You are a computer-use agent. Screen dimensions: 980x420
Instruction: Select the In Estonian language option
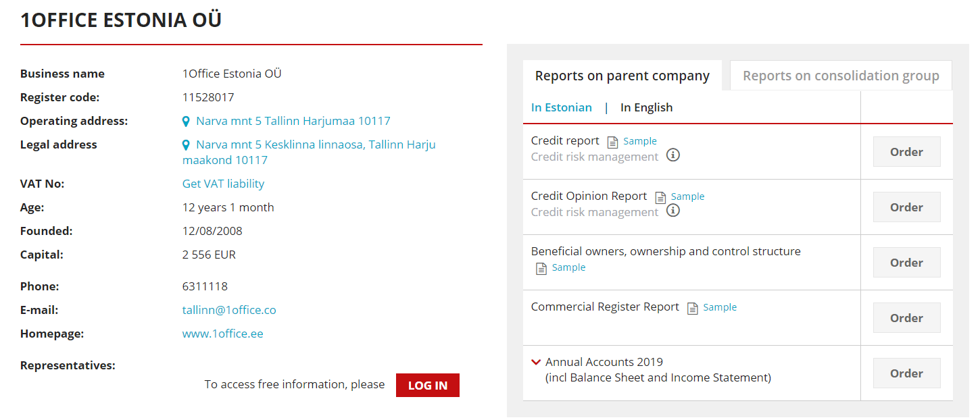[561, 107]
